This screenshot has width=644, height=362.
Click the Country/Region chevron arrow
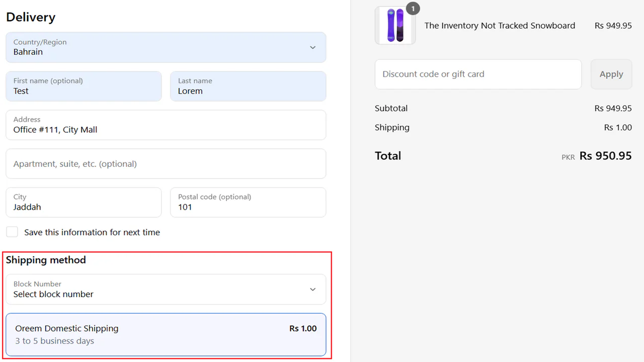point(312,47)
